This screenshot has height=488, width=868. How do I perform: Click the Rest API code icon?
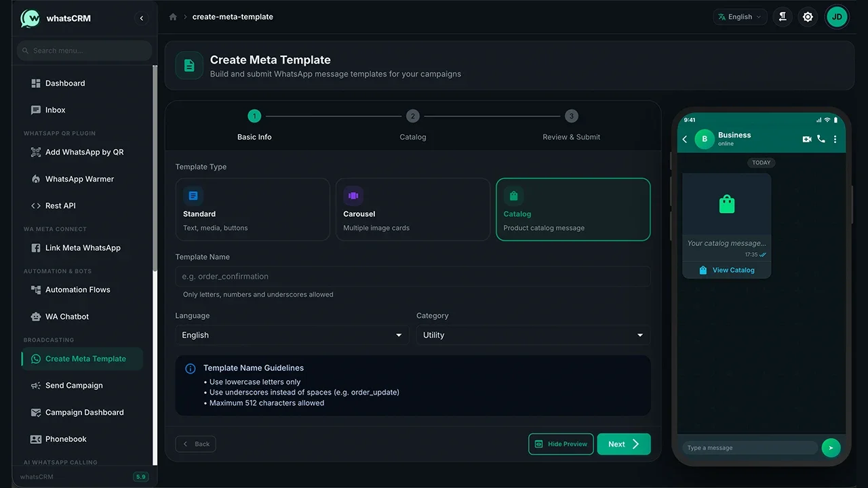(36, 206)
